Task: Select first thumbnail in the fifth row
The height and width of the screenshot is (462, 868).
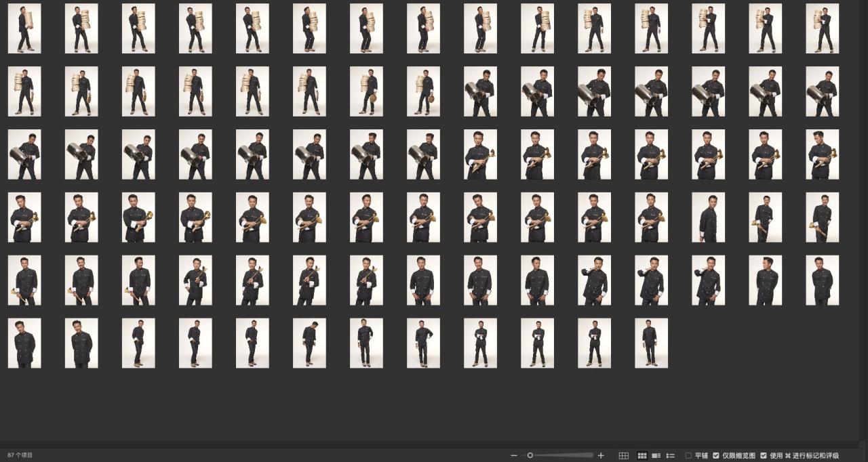Action: tap(24, 280)
